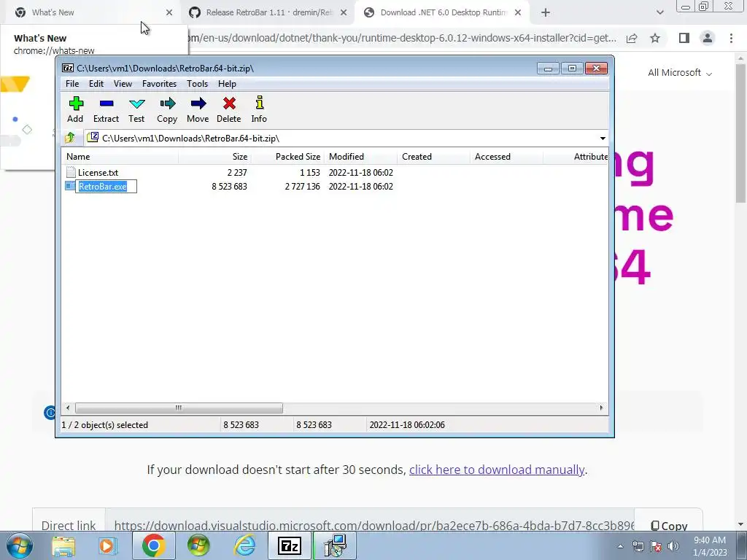The width and height of the screenshot is (747, 560).
Task: Select the Copy toolbar icon
Action: pyautogui.click(x=167, y=109)
